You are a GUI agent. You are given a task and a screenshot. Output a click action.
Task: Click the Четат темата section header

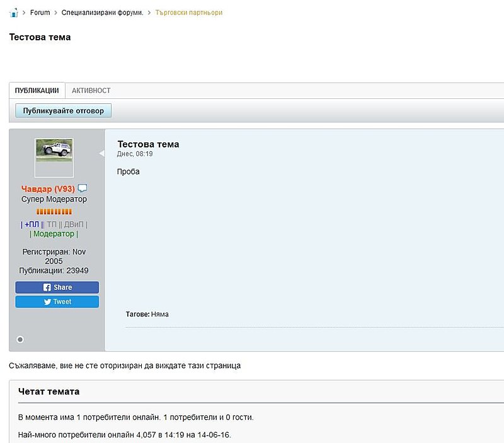click(x=49, y=391)
